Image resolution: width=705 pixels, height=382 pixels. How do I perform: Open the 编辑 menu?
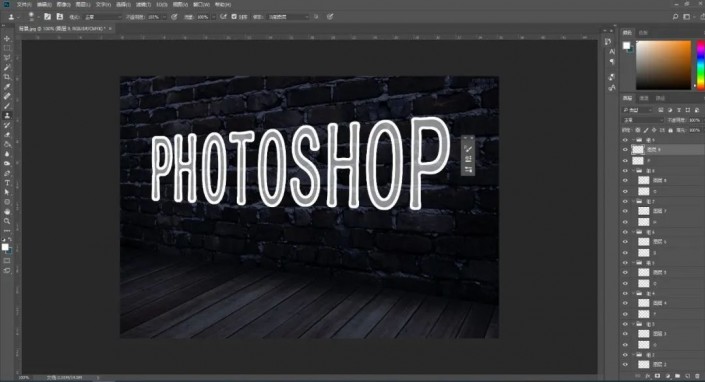click(44, 4)
